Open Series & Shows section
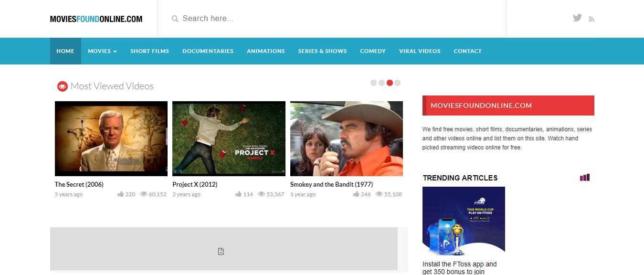The width and height of the screenshot is (644, 275). coord(323,51)
